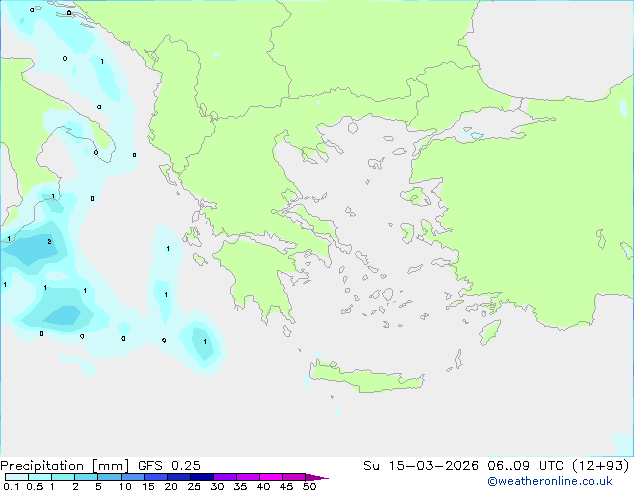Pick the 2–5 mm legend swatch
Screen dimensions: 634x490
(86, 477)
